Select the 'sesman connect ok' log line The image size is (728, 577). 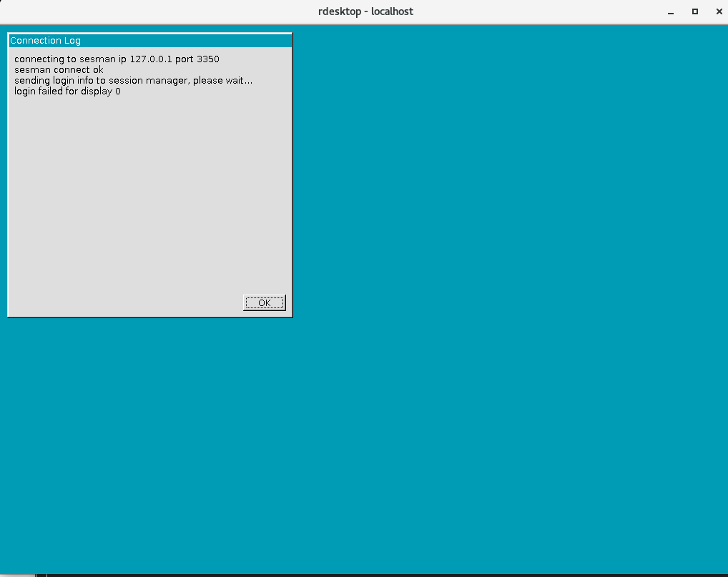57,69
